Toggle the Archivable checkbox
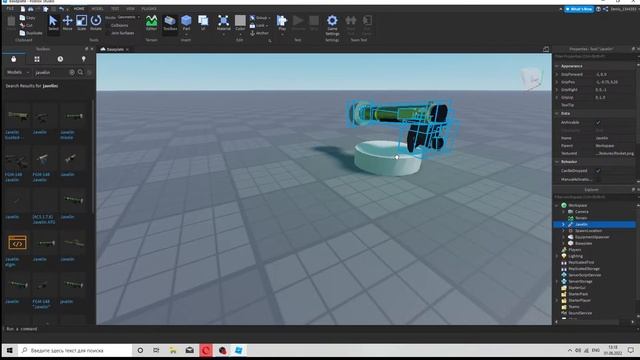This screenshot has width=640, height=360. 598,122
